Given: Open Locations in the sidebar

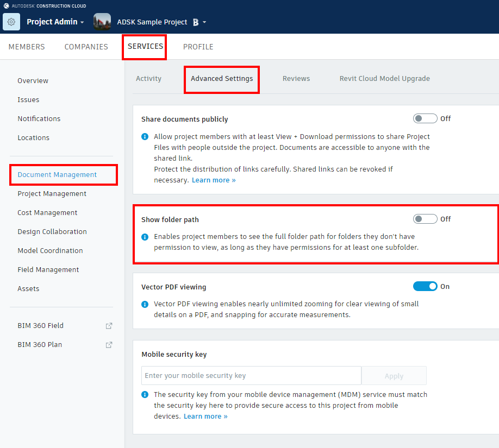Looking at the screenshot, I should 33,138.
